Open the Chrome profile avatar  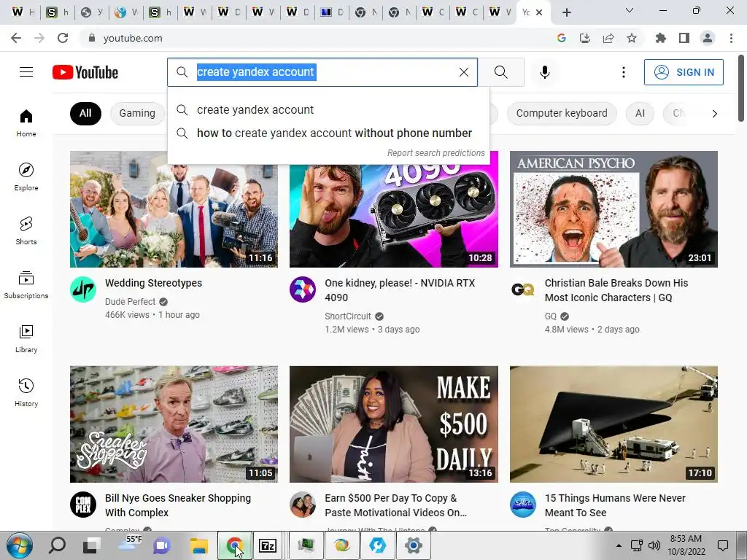tap(708, 38)
